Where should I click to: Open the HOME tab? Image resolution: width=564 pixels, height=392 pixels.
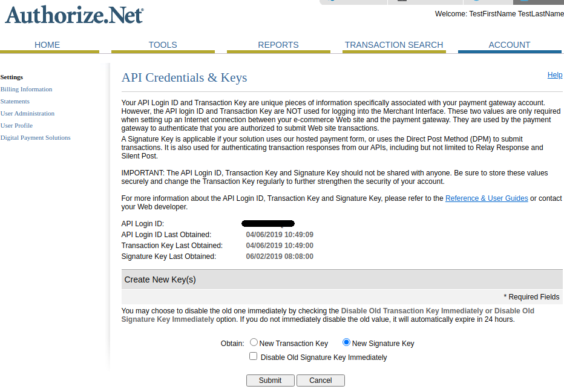(x=47, y=45)
